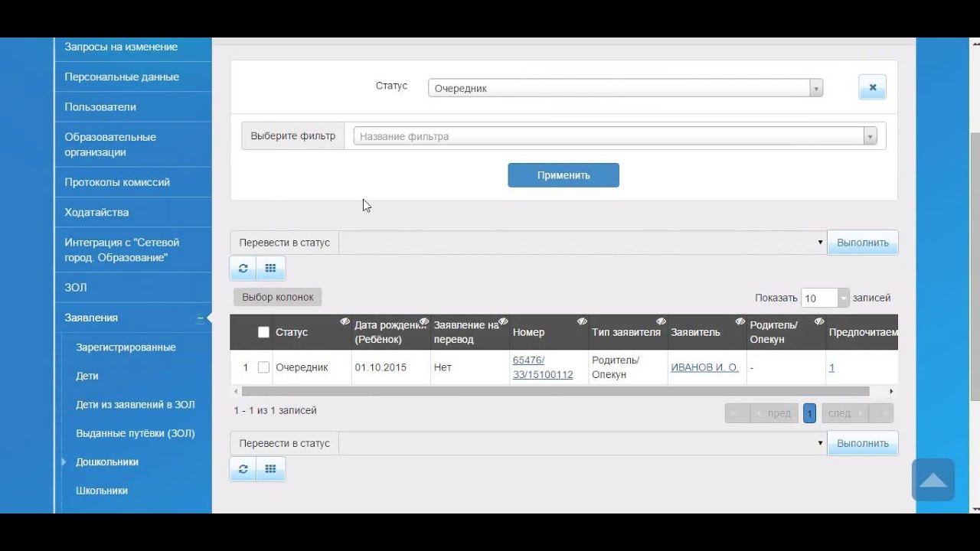
Task: Open Образовательные организации menu item
Action: click(110, 145)
